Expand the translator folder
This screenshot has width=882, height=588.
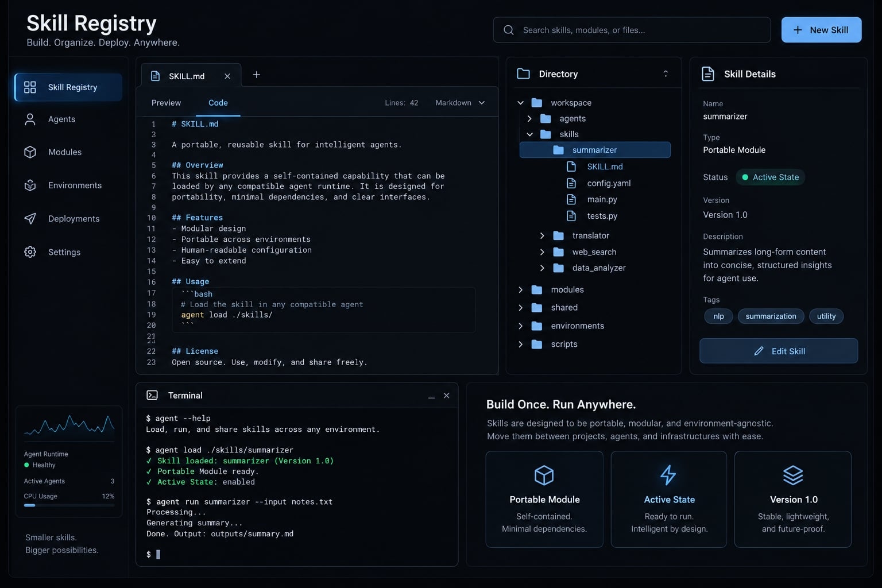542,235
